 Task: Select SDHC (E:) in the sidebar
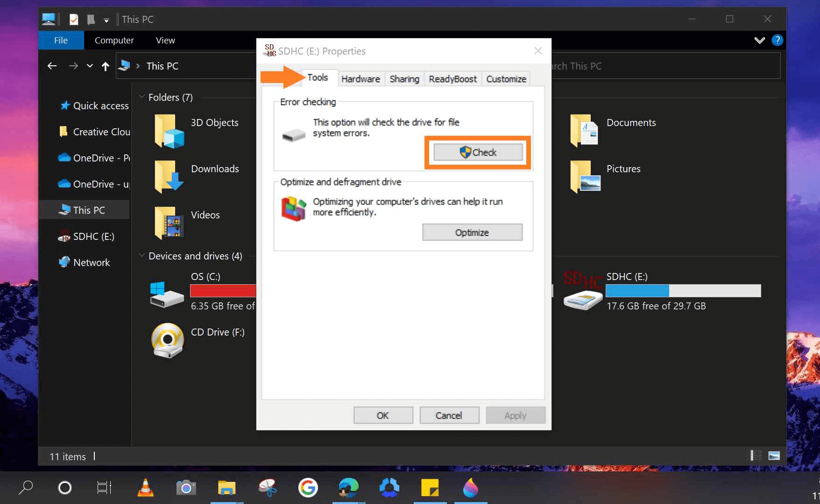click(93, 236)
